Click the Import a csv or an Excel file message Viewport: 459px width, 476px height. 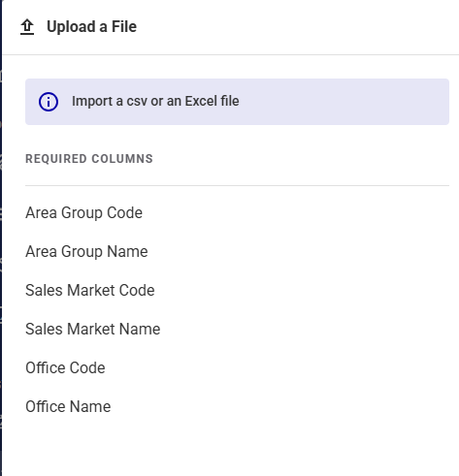(x=155, y=101)
